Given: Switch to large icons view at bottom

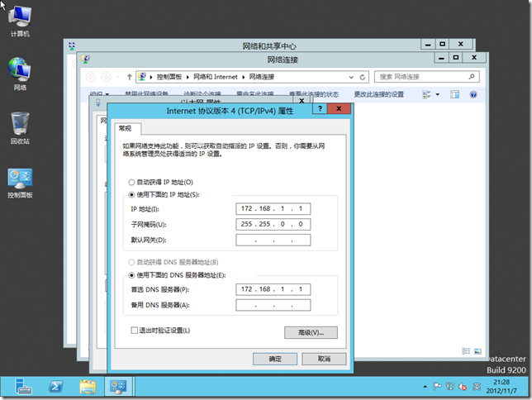Looking at the screenshot, I should (477, 351).
